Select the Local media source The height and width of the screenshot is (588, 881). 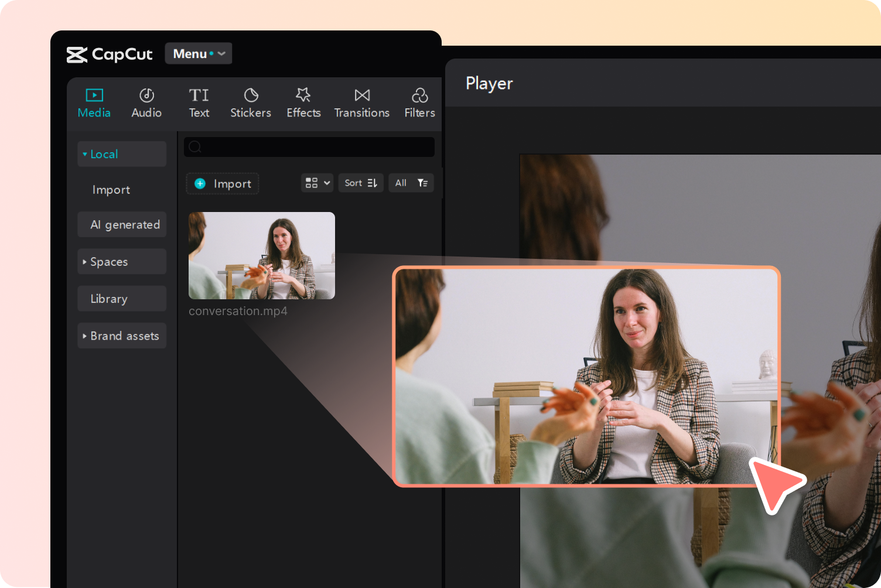(103, 153)
